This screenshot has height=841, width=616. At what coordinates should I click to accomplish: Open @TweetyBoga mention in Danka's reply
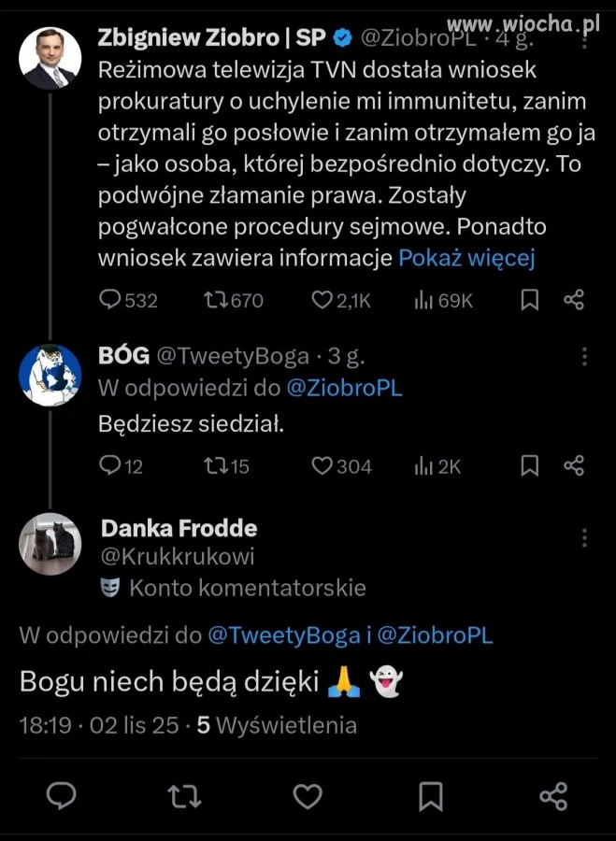coord(283,635)
